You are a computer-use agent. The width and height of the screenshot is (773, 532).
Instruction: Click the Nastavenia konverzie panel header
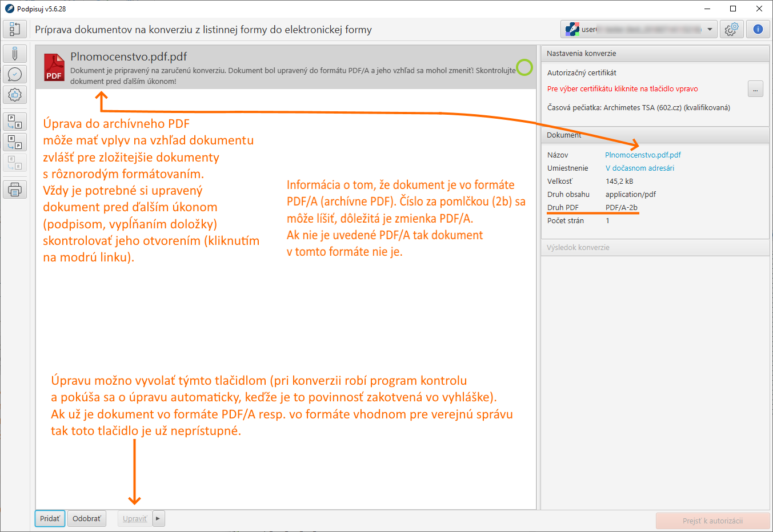click(655, 53)
